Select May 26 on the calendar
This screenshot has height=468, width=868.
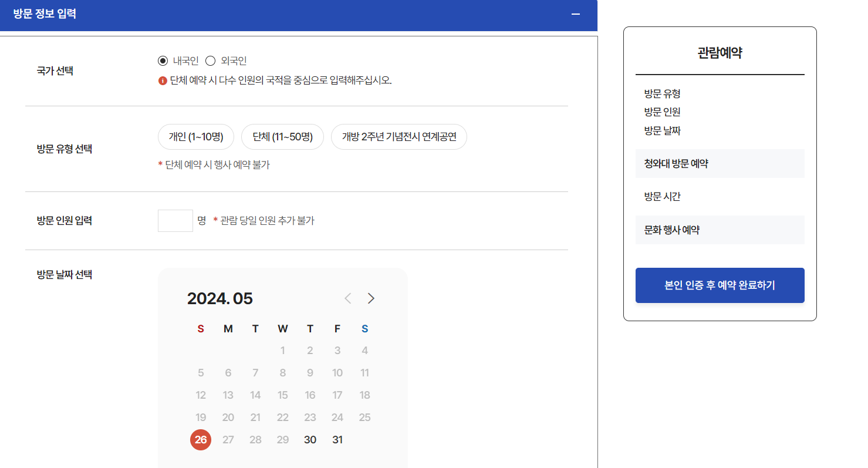(x=200, y=439)
